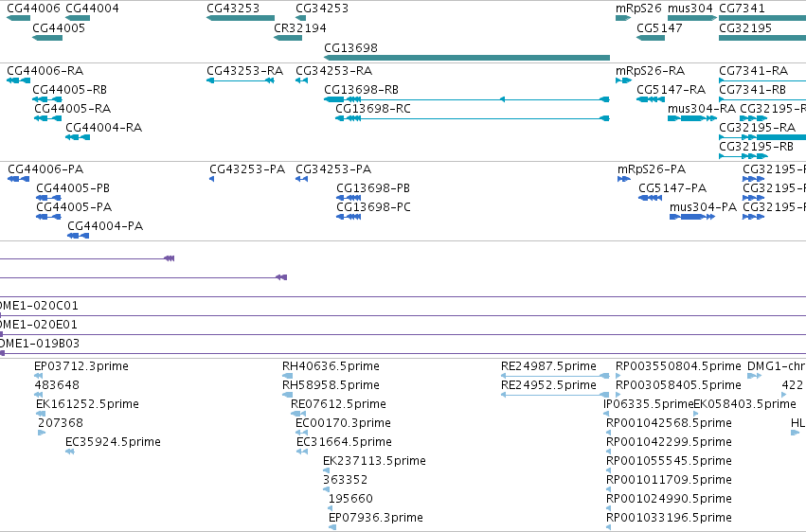Viewport: 806px width, 532px height.
Task: Select transcript label CG7341-RA
Action: tap(754, 71)
